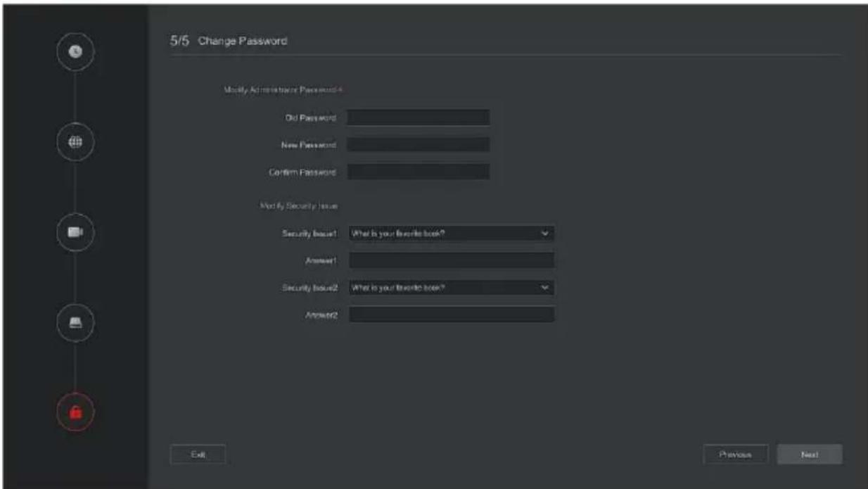Open the globe network step icon
The image size is (868, 489).
pos(75,141)
